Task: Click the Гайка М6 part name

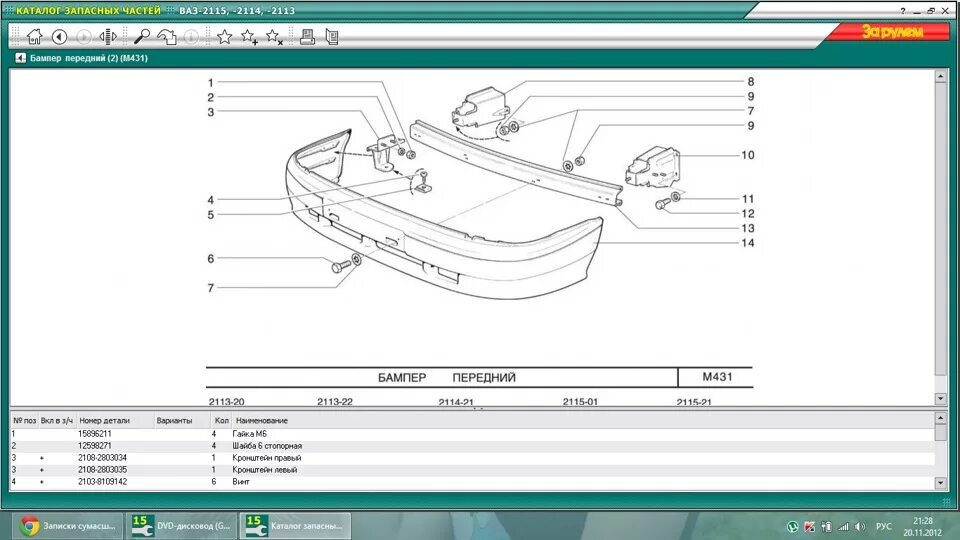Action: click(249, 433)
